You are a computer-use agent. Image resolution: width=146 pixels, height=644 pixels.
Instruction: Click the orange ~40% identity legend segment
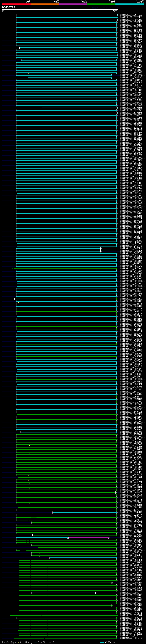tap(45, 4)
